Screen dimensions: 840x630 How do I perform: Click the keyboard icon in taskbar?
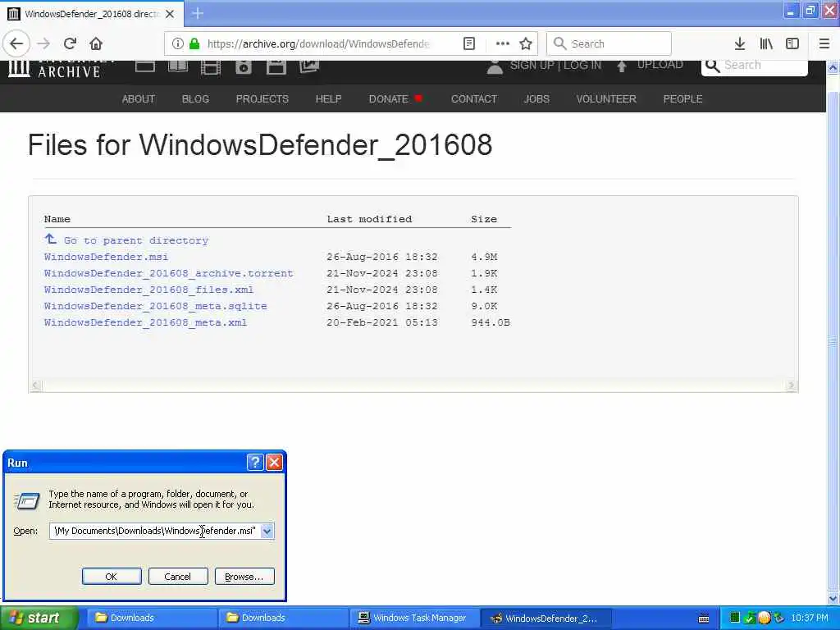(704, 619)
